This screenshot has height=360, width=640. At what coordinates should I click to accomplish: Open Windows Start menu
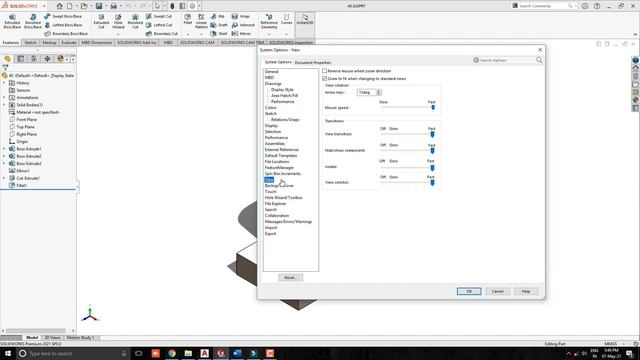(x=8, y=353)
